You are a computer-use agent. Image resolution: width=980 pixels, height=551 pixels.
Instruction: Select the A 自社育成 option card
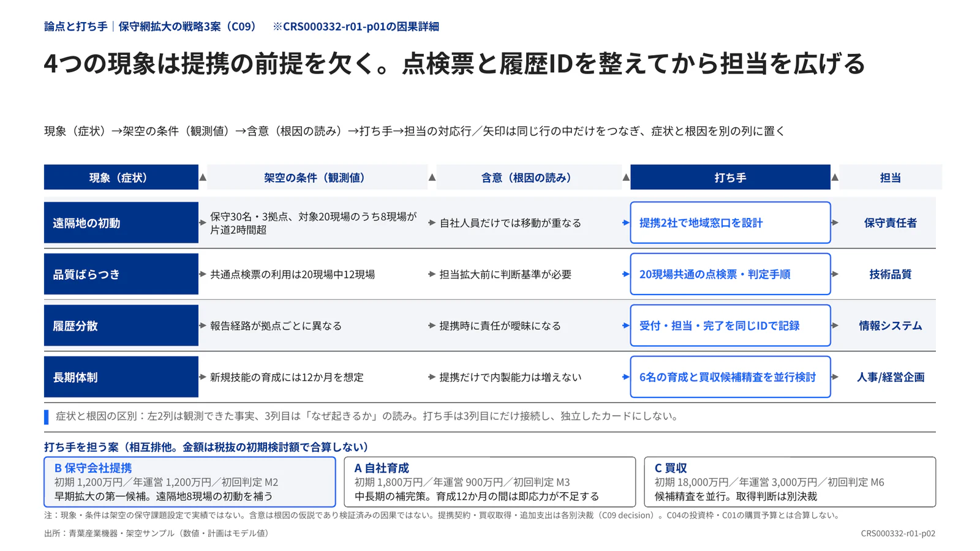click(490, 482)
